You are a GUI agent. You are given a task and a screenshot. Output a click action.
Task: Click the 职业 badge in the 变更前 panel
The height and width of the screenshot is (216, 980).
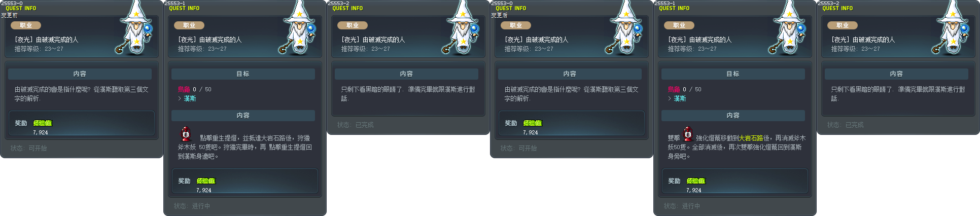tap(26, 25)
